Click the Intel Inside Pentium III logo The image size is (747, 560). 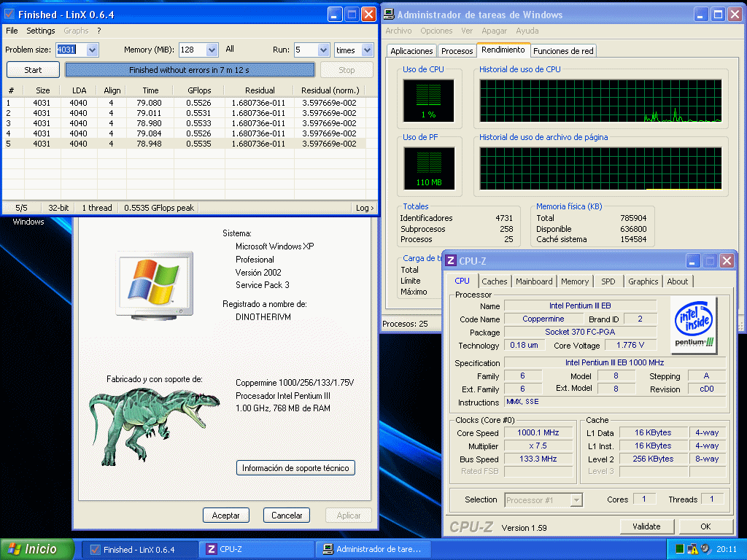[694, 325]
